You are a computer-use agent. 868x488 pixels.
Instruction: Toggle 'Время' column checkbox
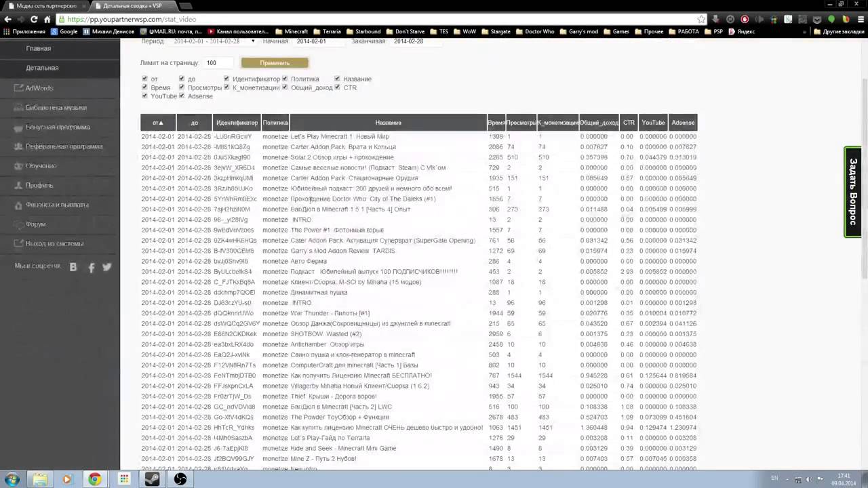pos(144,87)
